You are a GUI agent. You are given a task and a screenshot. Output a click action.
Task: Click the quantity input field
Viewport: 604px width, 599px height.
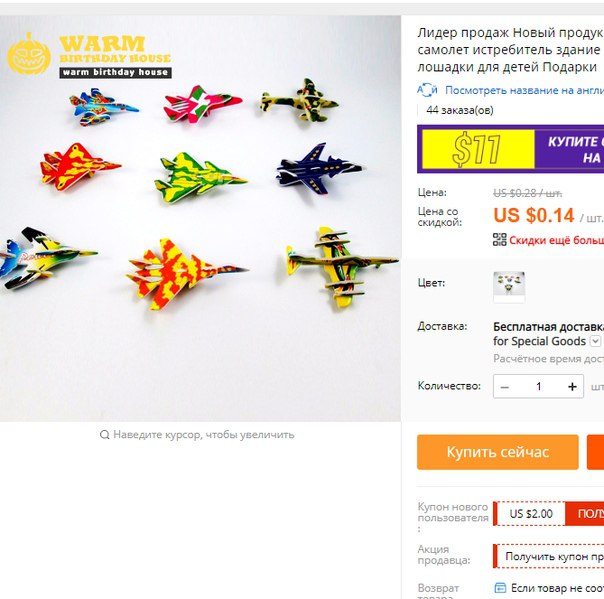coord(539,387)
